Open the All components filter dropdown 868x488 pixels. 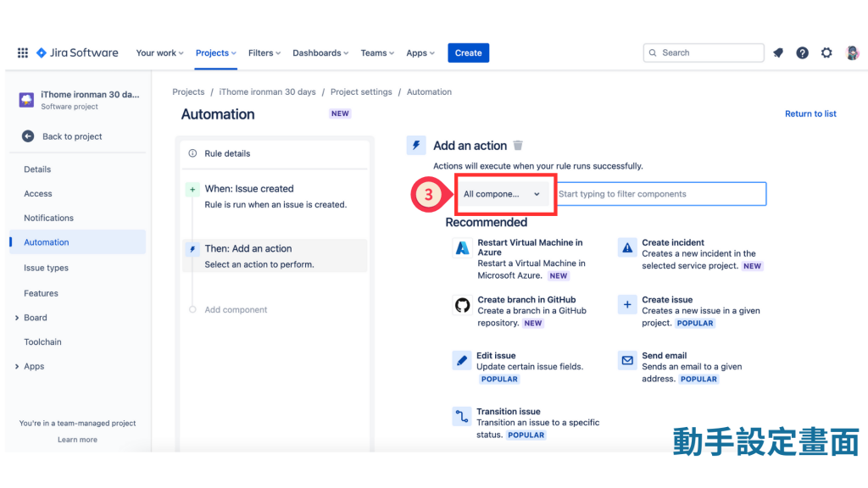(x=502, y=194)
